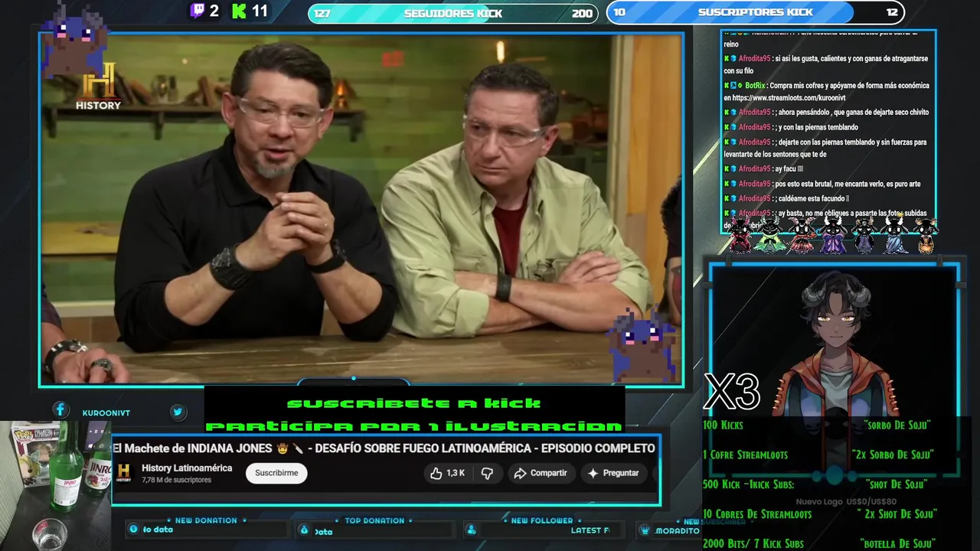Click the crown icon by MORADITO

coord(645,530)
